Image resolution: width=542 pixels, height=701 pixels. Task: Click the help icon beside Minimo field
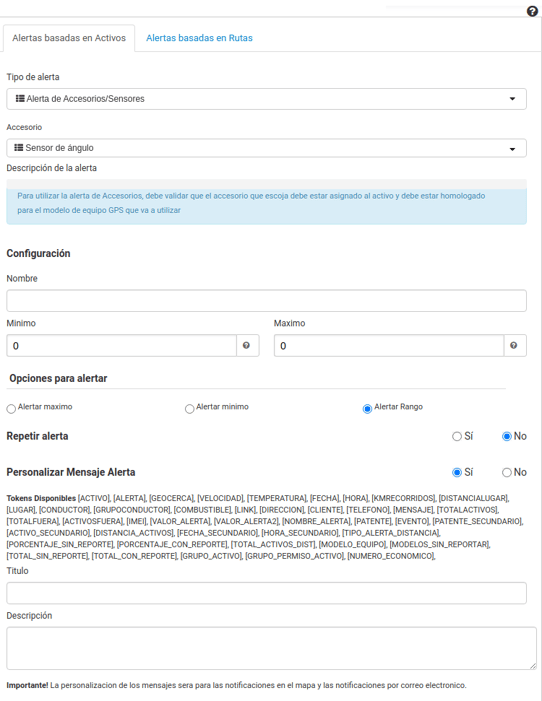(246, 346)
